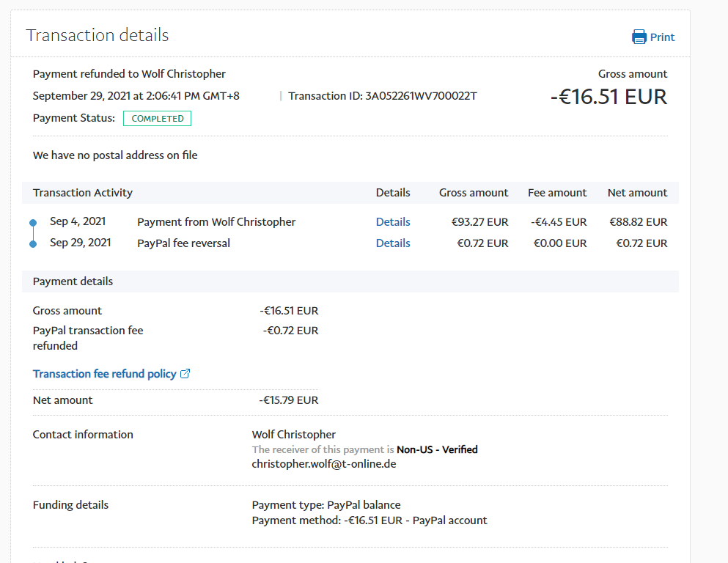Screen dimensions: 728x563
Task: Select the Payment from Wolf Christopher entry
Action: 216,222
